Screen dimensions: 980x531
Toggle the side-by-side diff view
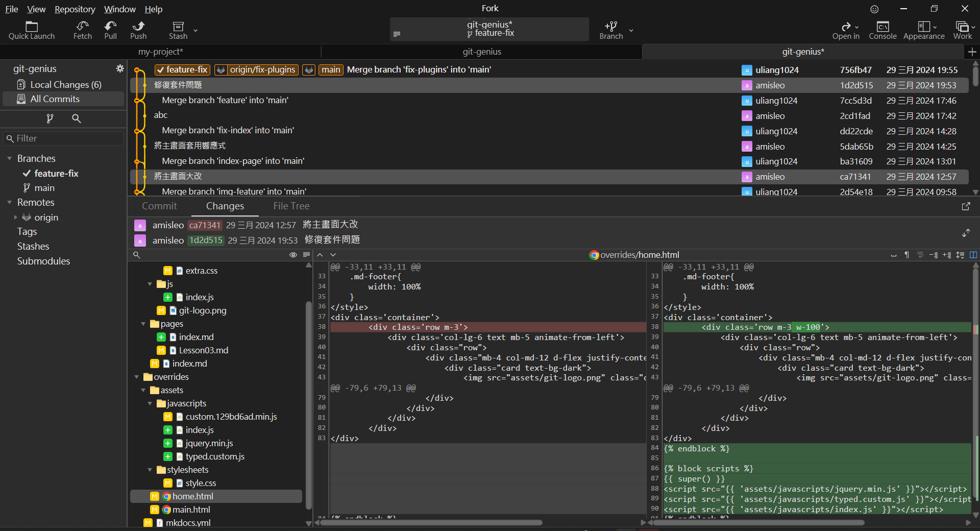[x=973, y=255]
